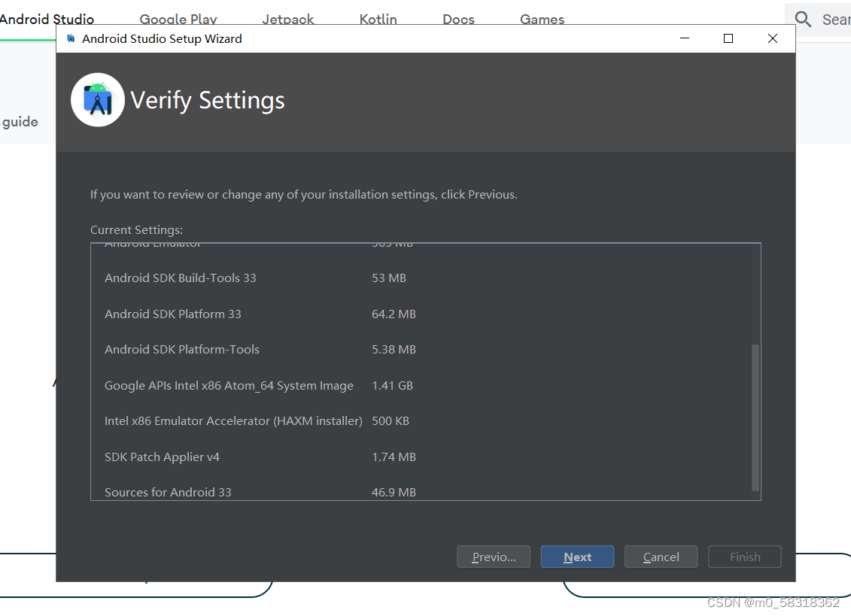Select the Android SDK Platform-Tools row
Viewport: 851px width, 616px height.
pos(426,350)
